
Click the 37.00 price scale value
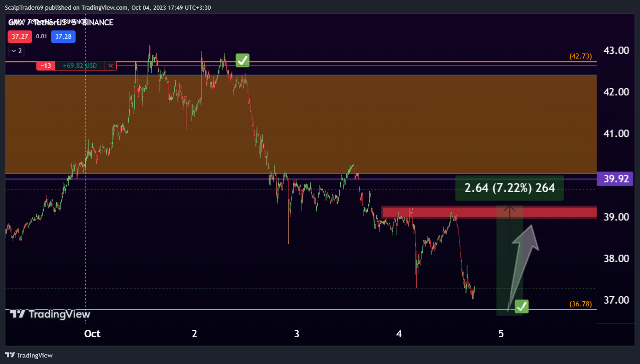617,300
